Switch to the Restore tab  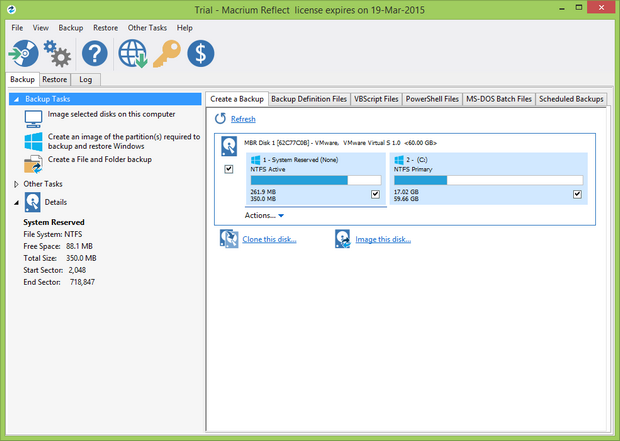(55, 79)
